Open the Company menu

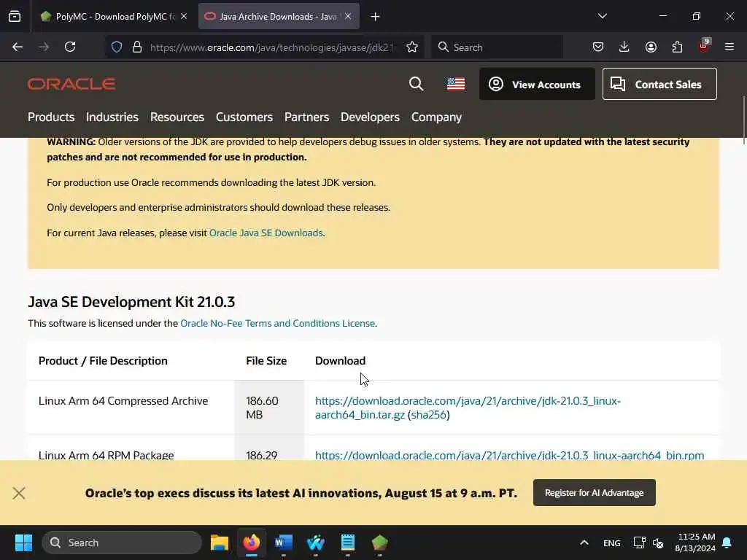click(436, 117)
